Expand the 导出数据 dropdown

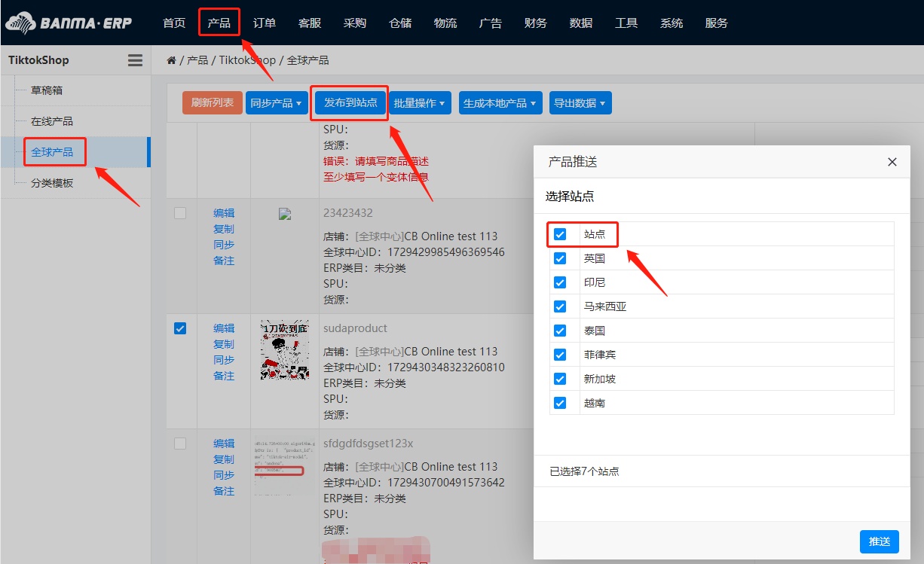click(x=580, y=103)
